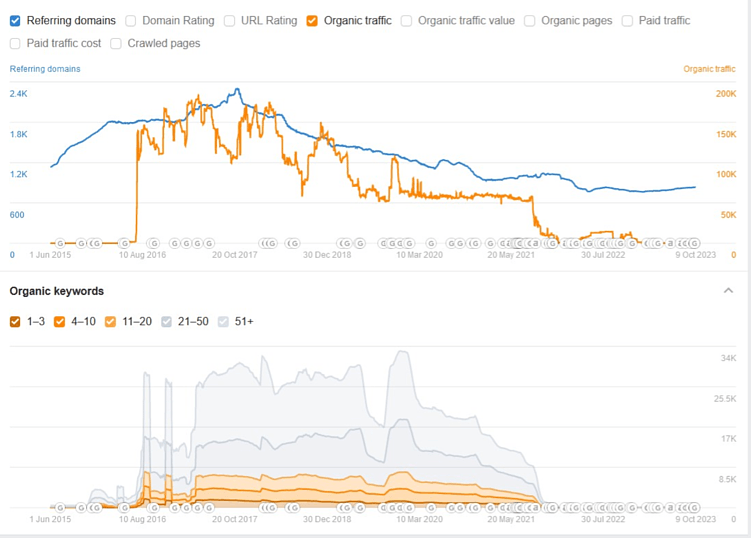Click '10 Aug 2016' date in keywords chart

click(x=142, y=519)
